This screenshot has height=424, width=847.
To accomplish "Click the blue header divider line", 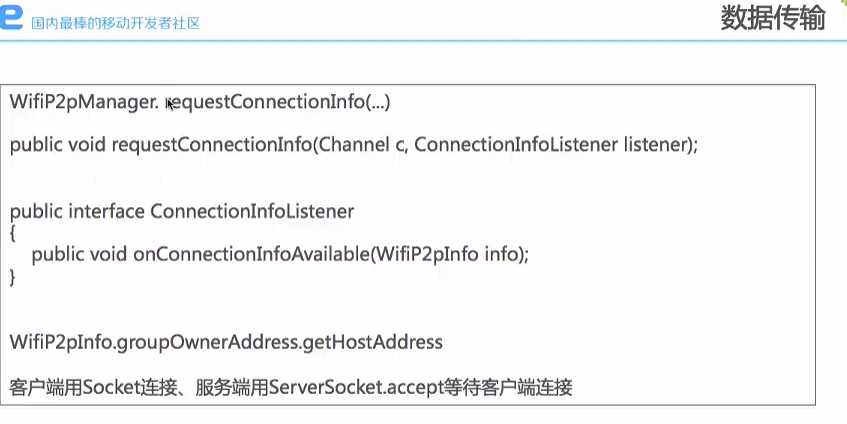I will (x=424, y=40).
